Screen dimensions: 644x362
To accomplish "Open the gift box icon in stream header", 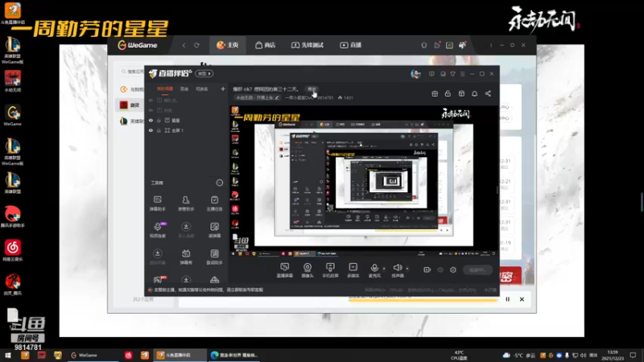I will point(435,93).
